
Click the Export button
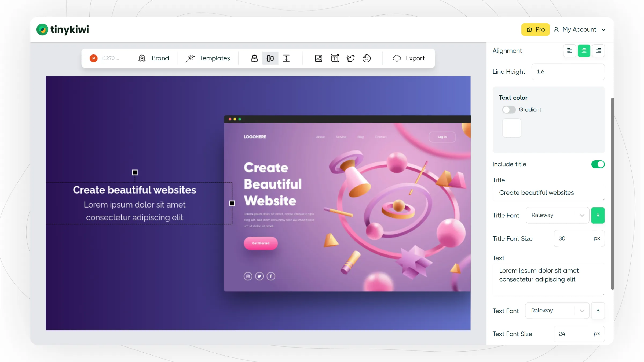[409, 58]
